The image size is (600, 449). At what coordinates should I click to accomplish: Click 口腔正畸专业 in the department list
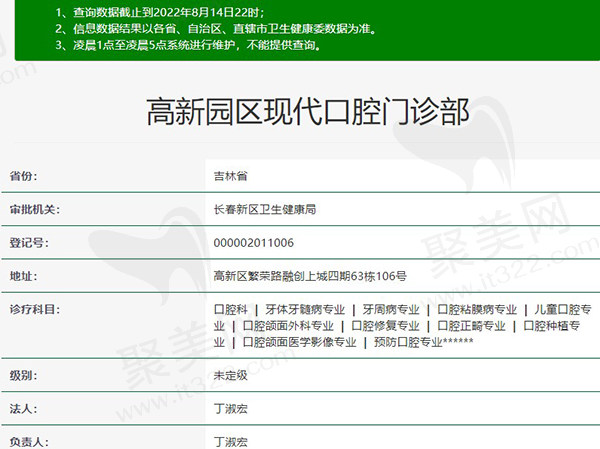coord(468,326)
